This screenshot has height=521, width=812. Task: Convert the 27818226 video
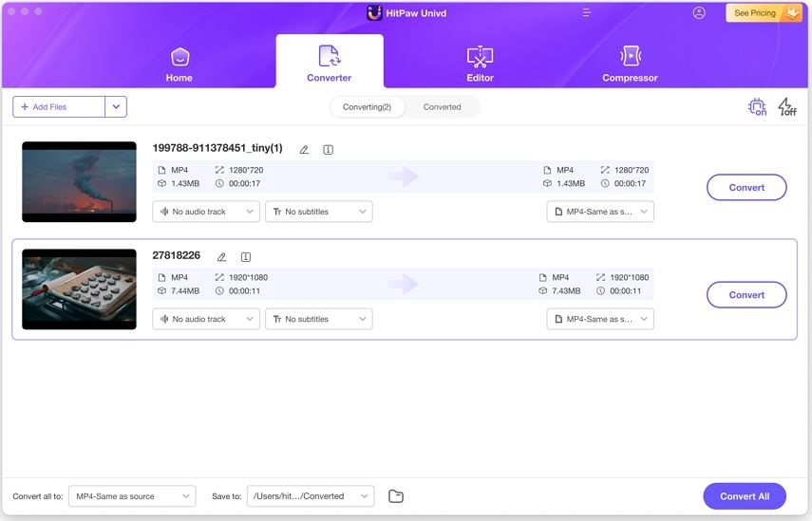[746, 295]
